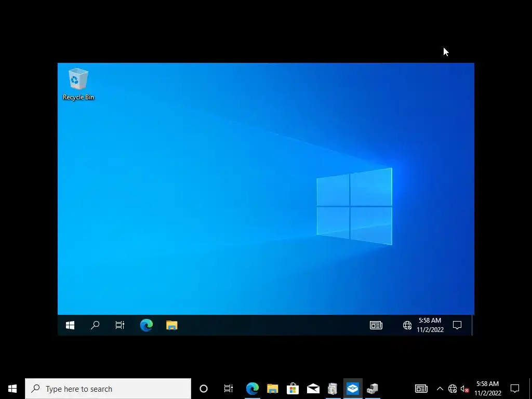Click the host network globe tray icon

[453, 389]
